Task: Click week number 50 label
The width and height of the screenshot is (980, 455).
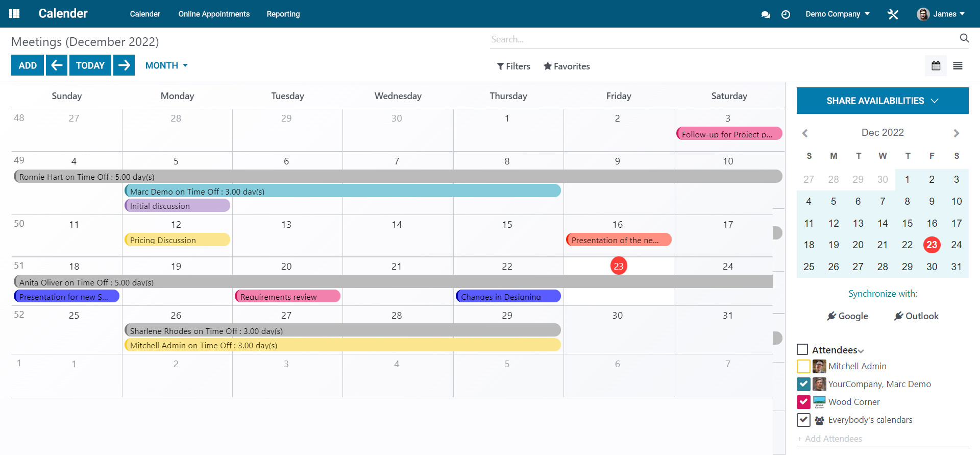Action: 19,223
